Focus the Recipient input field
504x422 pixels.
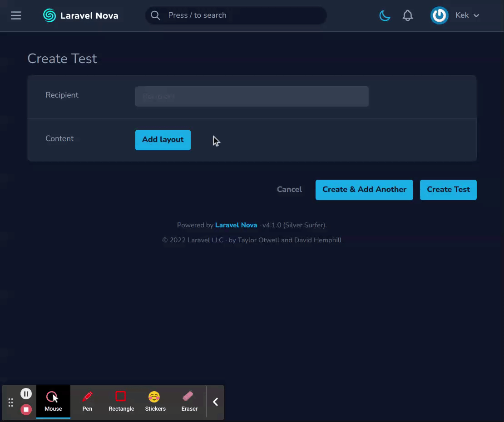point(252,96)
